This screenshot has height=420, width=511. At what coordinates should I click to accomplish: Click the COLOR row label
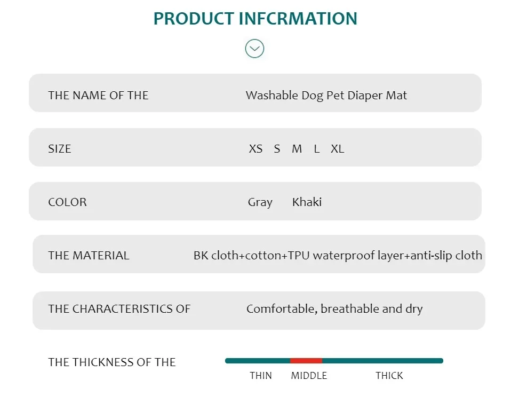click(x=67, y=202)
